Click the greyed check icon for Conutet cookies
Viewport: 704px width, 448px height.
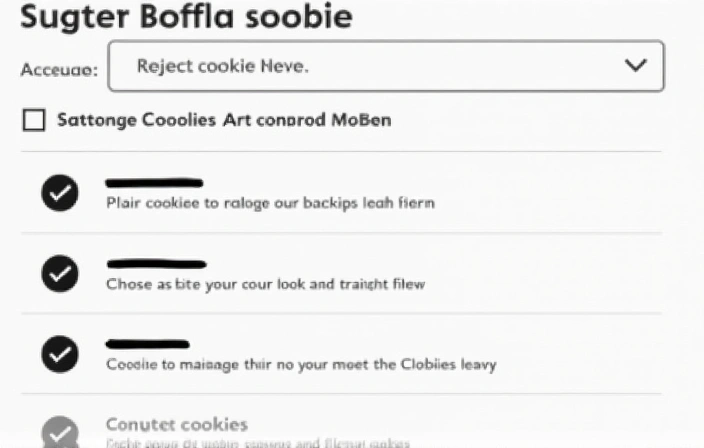pyautogui.click(x=60, y=433)
